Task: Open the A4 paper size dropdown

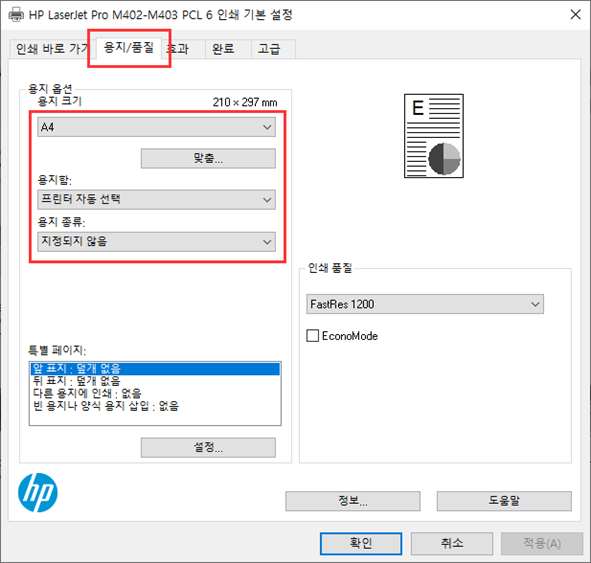Action: click(x=156, y=127)
